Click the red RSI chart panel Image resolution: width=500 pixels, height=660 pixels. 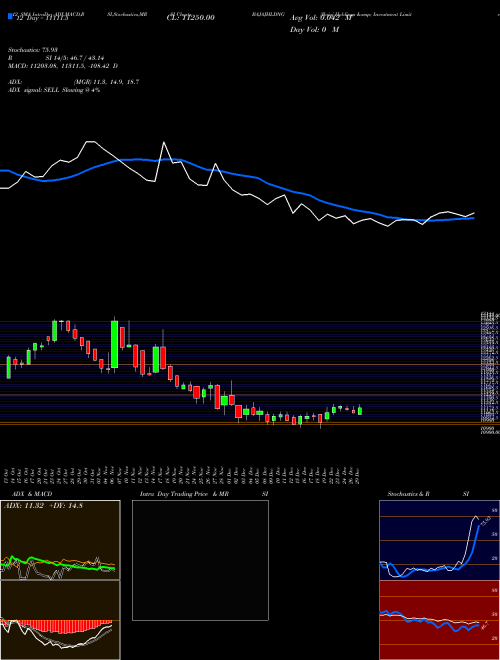pos(439,620)
